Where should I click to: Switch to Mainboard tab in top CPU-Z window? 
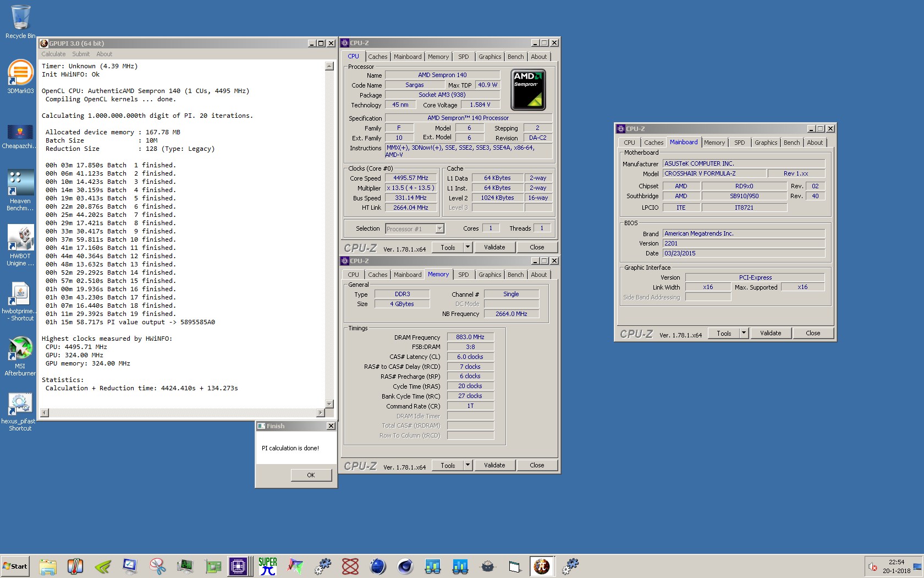point(408,57)
